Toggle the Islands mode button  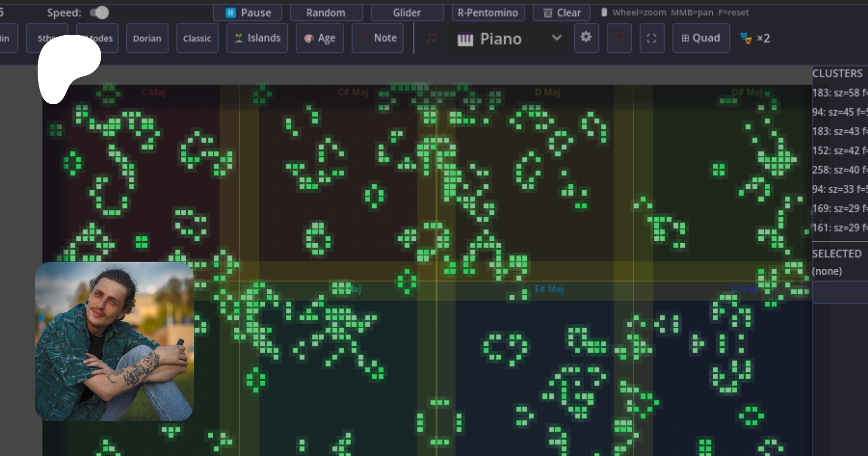pyautogui.click(x=257, y=38)
